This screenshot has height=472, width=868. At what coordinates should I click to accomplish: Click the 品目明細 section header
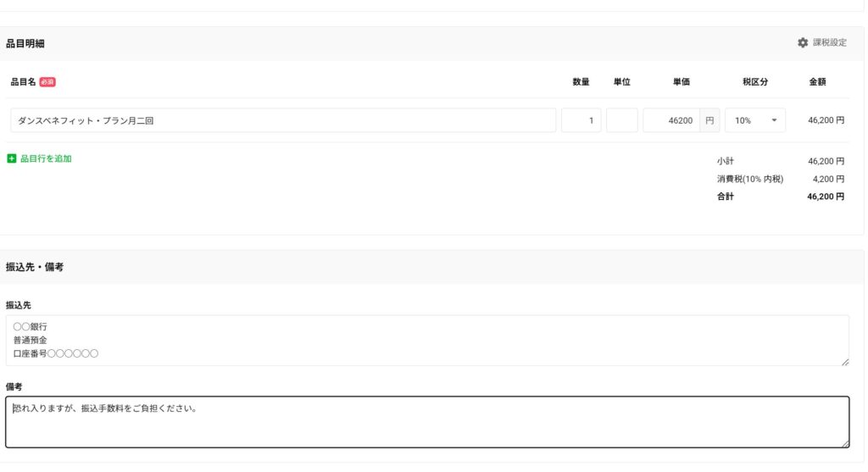tap(25, 43)
